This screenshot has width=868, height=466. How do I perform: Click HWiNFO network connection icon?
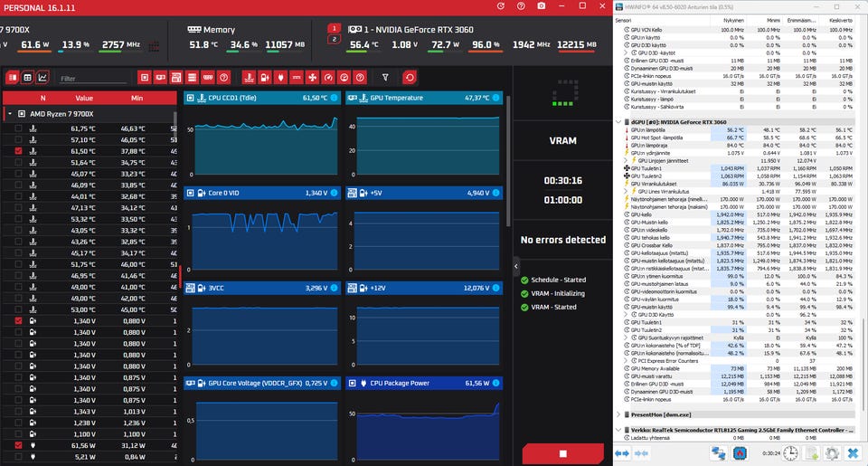[x=719, y=453]
